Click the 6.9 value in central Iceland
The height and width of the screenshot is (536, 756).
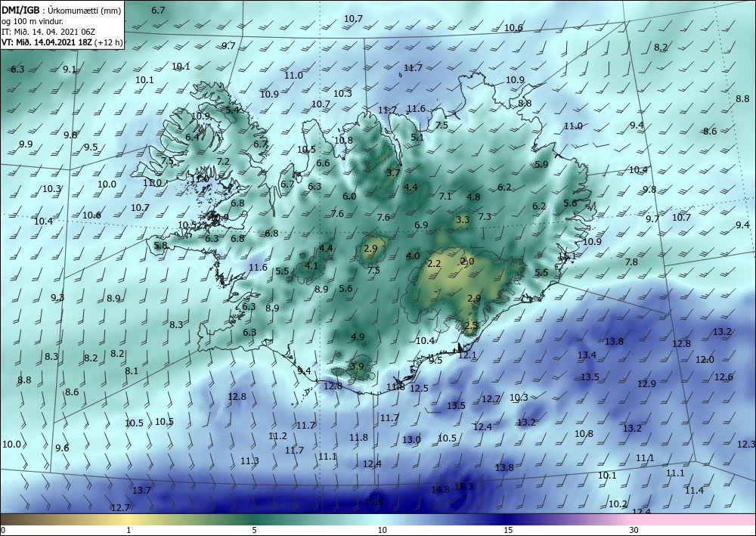click(421, 225)
